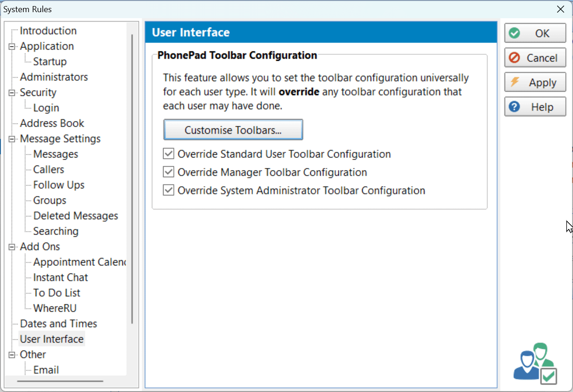Image resolution: width=573 pixels, height=392 pixels.
Task: Toggle Override Standard User Toolbar Configuration checkbox
Action: (x=168, y=154)
